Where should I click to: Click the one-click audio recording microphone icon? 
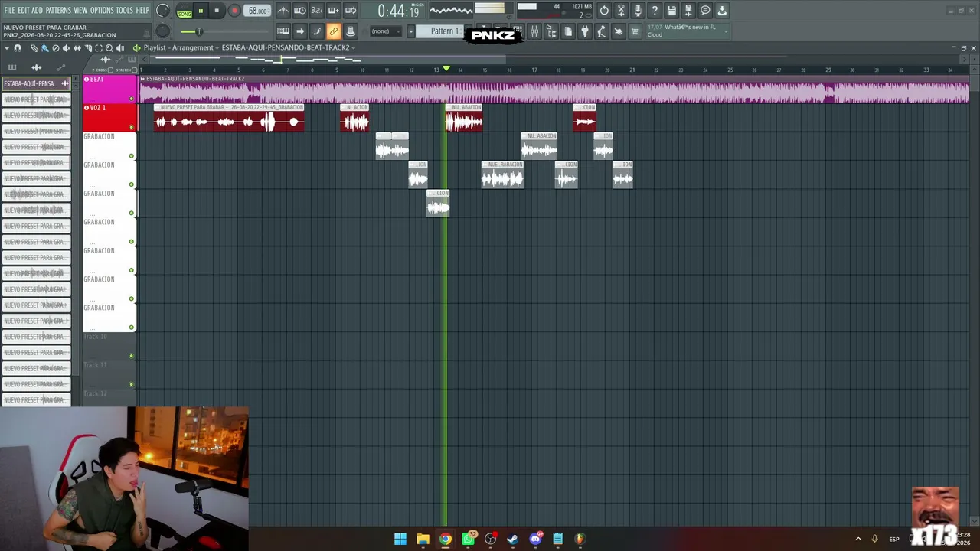(638, 11)
